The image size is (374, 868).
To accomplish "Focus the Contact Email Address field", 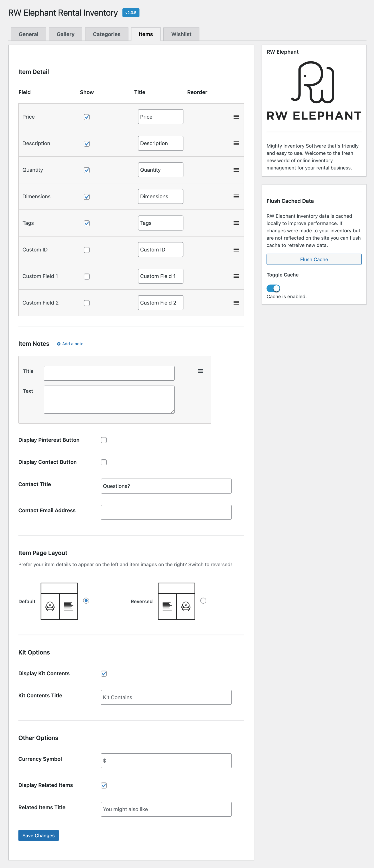I will tap(166, 512).
